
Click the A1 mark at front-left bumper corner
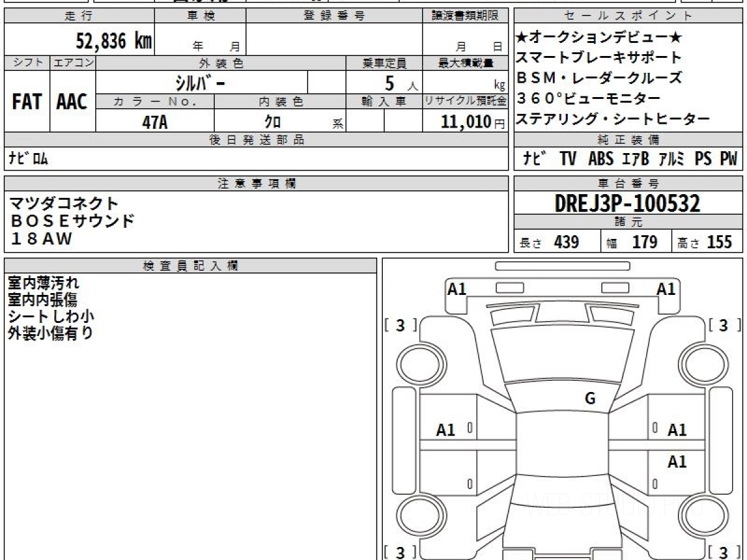coord(457,289)
